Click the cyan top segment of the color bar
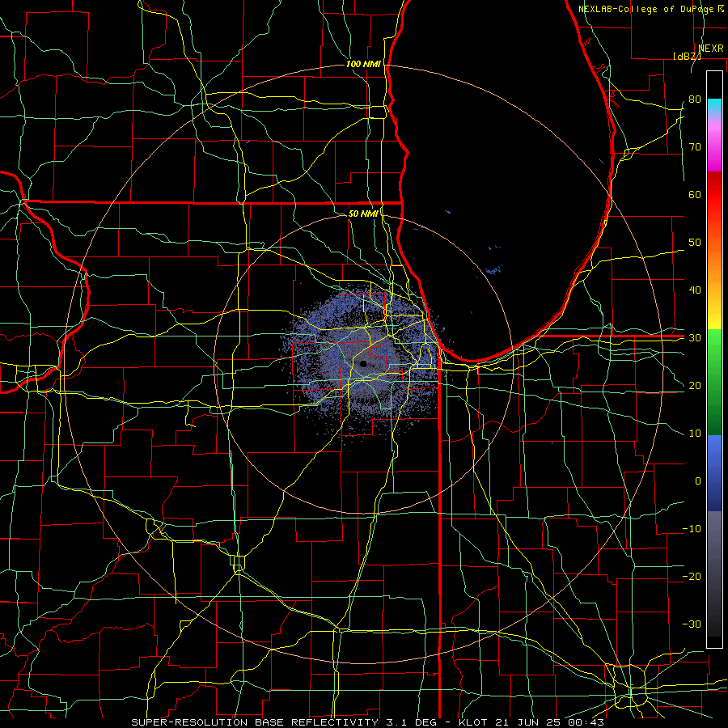Screen dimensions: 728x728 pyautogui.click(x=714, y=107)
